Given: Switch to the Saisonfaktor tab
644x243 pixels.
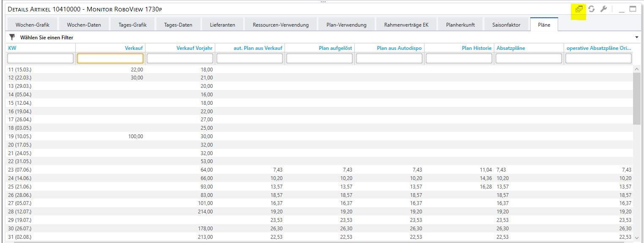Looking at the screenshot, I should [x=506, y=25].
